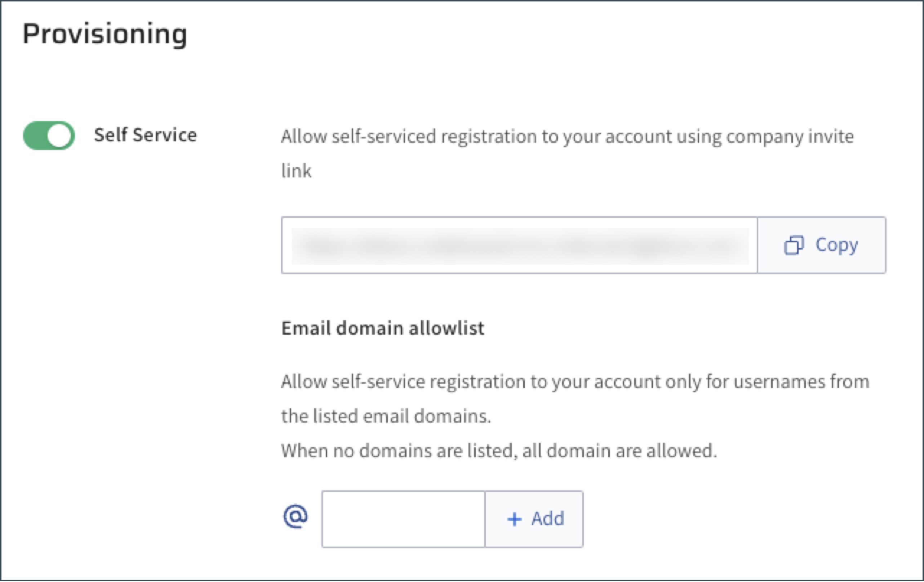
Task: Click the 'Add' text label
Action: coord(547,519)
